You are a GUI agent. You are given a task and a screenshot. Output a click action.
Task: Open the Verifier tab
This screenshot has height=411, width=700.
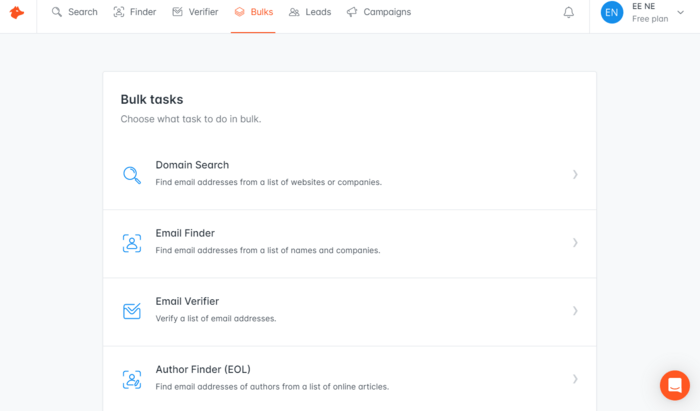pyautogui.click(x=195, y=12)
